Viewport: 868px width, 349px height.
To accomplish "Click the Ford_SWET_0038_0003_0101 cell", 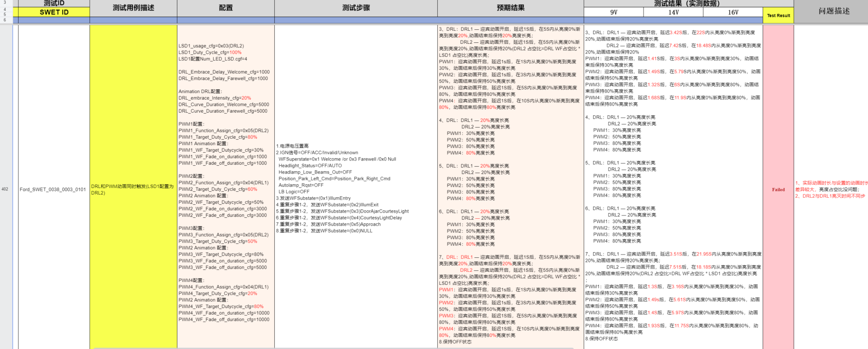I will coord(53,189).
